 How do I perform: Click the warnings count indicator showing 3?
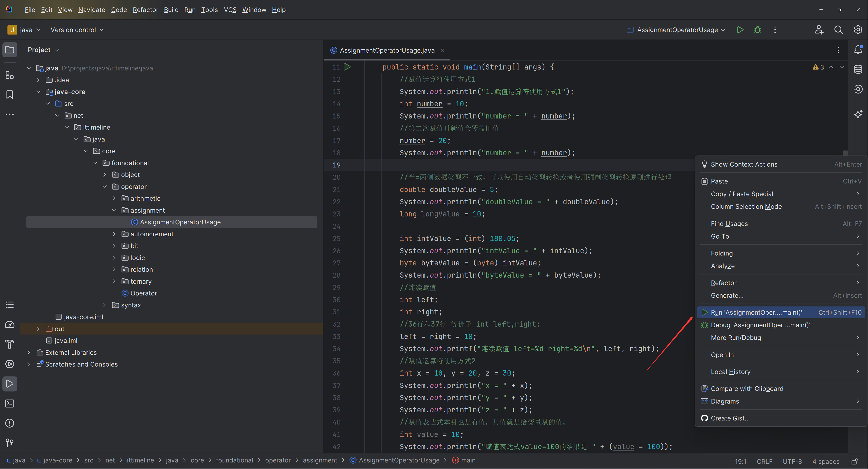tap(818, 67)
